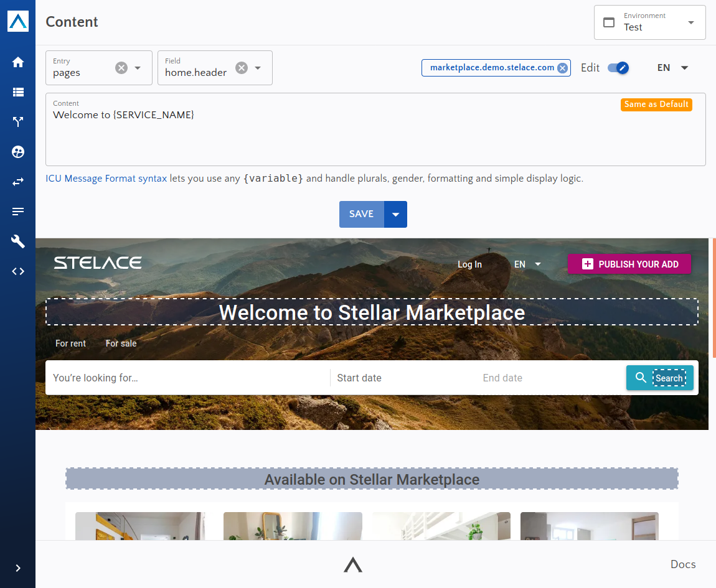The height and width of the screenshot is (588, 716).
Task: Open the users group icon in sidebar
Action: tap(18, 152)
